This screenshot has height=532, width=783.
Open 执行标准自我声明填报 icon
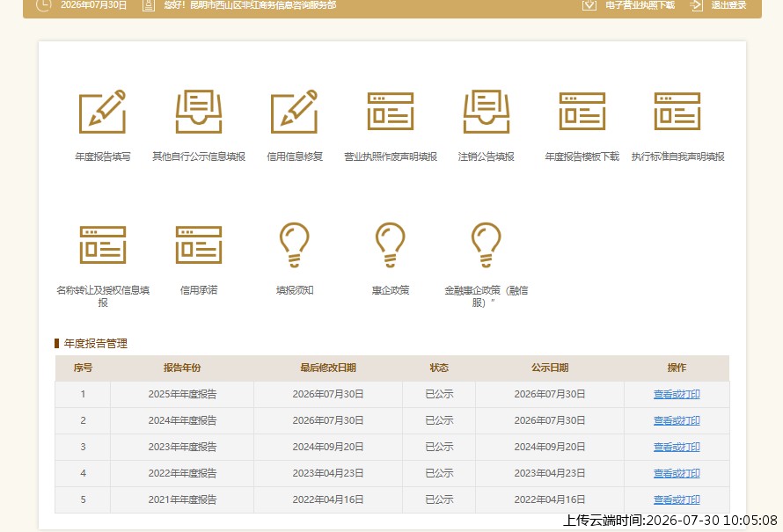tap(677, 112)
